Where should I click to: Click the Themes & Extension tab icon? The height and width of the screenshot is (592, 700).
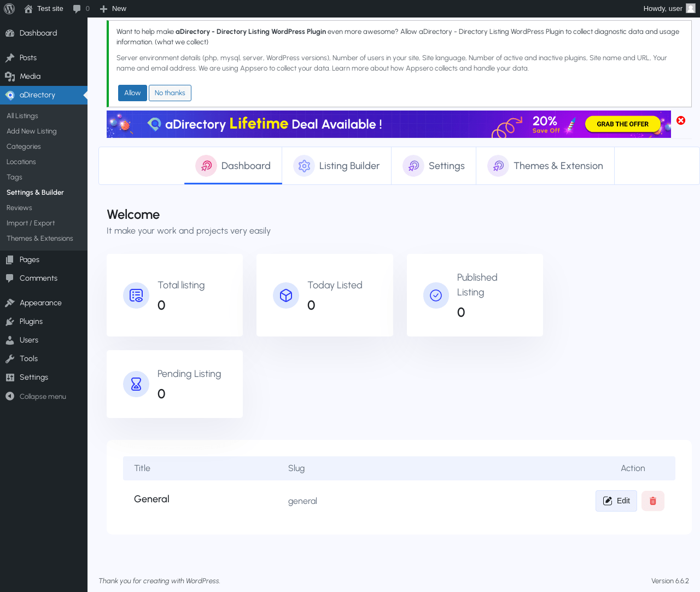(498, 166)
